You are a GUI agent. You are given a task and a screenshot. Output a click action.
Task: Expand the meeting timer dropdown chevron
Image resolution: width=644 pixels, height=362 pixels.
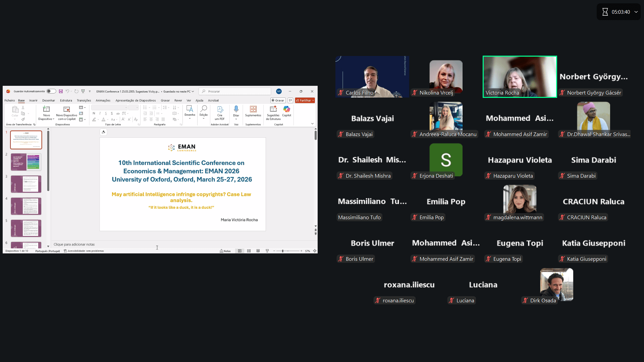[636, 12]
